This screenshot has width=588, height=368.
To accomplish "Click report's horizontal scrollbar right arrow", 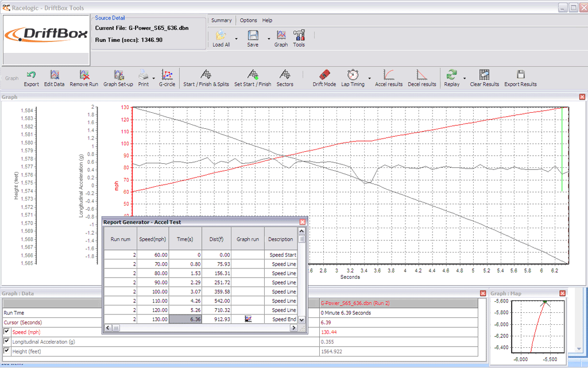I will tap(293, 328).
